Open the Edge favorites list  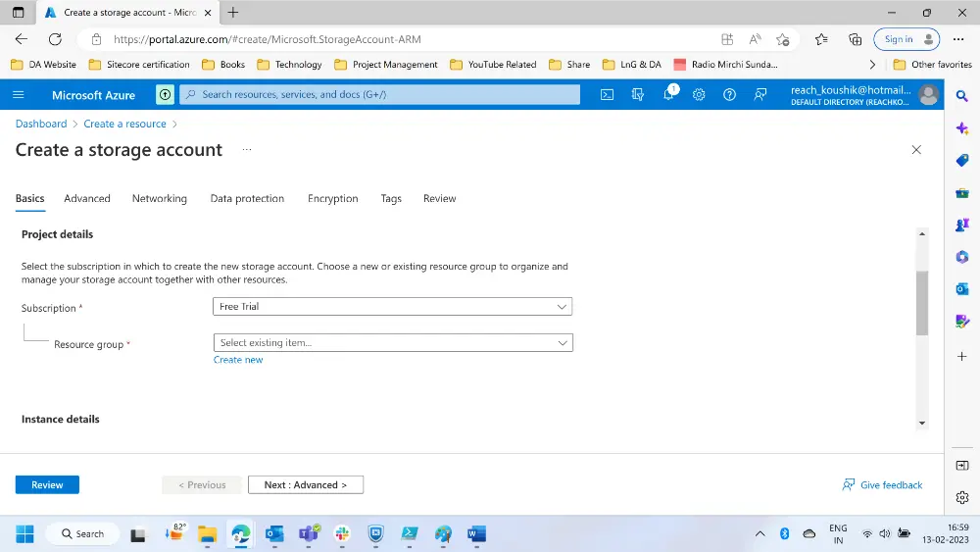(x=821, y=39)
